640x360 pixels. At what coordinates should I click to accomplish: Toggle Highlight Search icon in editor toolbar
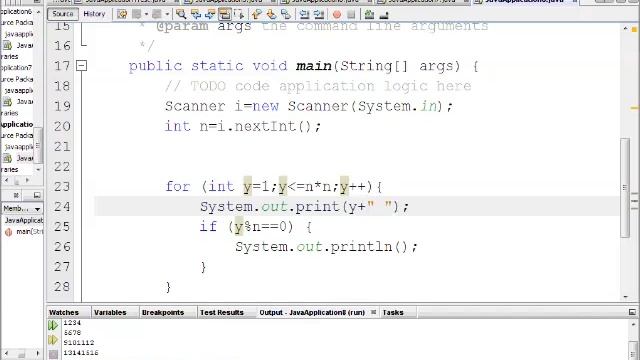point(225,14)
